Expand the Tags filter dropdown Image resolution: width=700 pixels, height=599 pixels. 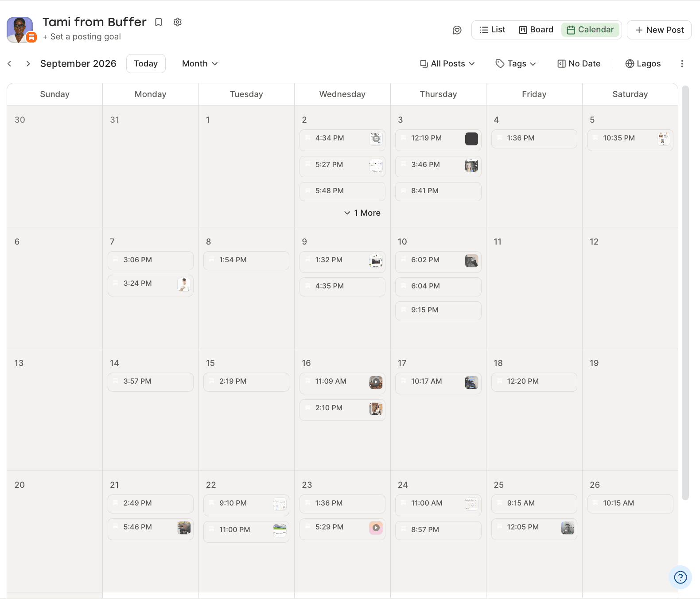coord(516,64)
